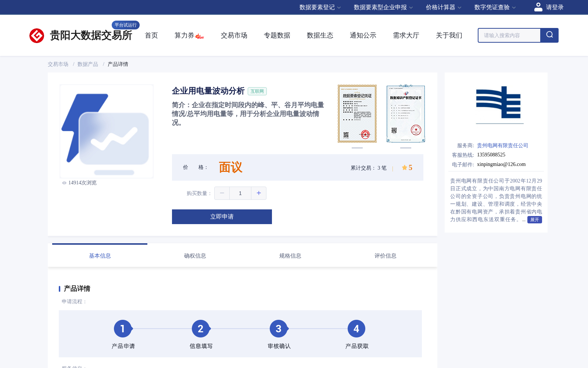Screen dimensions: 588x368
Task: Open 通知公示 navigation item
Action: (363, 35)
